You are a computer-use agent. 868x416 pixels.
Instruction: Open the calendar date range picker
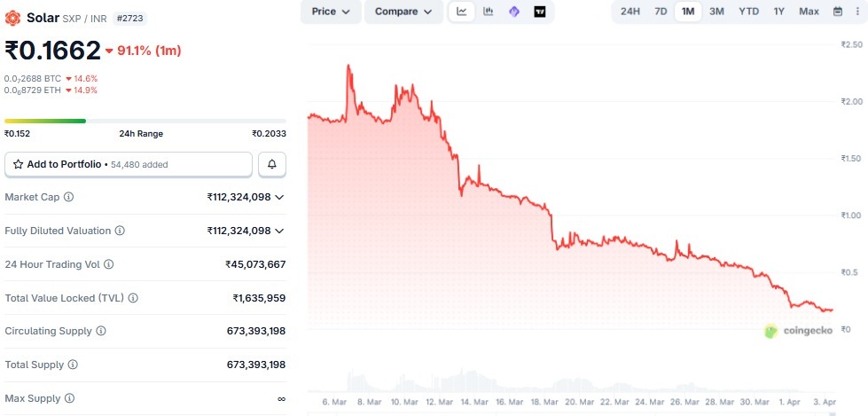838,12
